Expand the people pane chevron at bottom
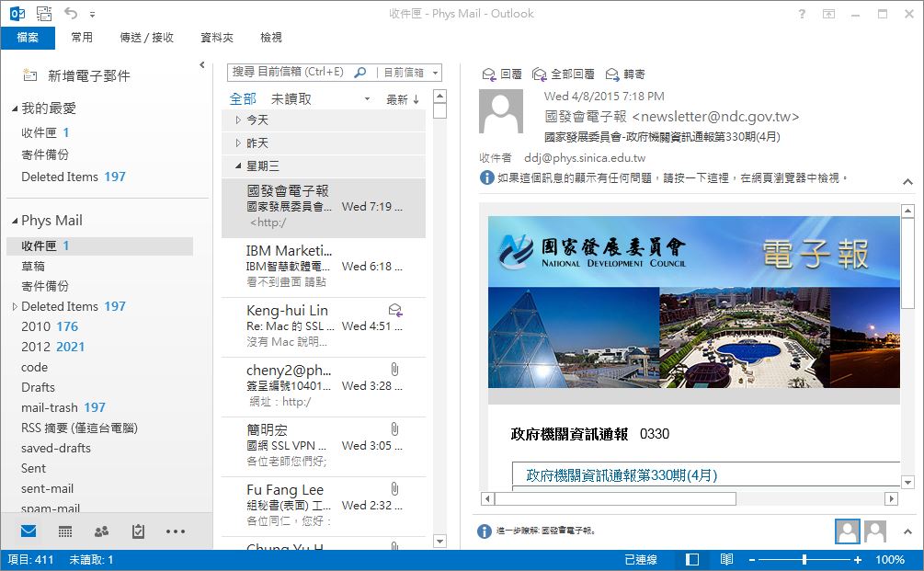 (x=907, y=531)
